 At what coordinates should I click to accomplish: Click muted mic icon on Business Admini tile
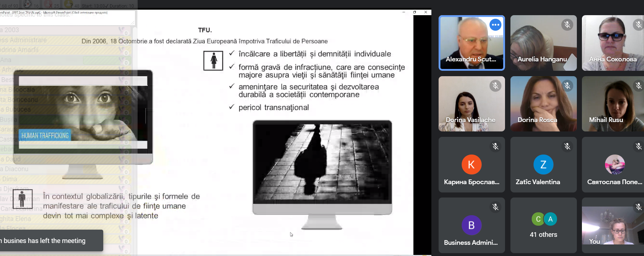[495, 207]
